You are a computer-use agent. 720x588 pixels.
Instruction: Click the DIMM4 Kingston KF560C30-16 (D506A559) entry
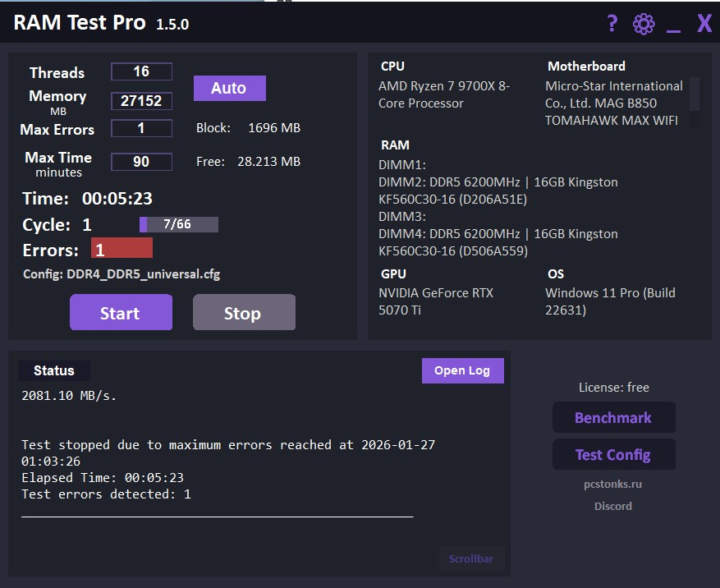tap(498, 242)
